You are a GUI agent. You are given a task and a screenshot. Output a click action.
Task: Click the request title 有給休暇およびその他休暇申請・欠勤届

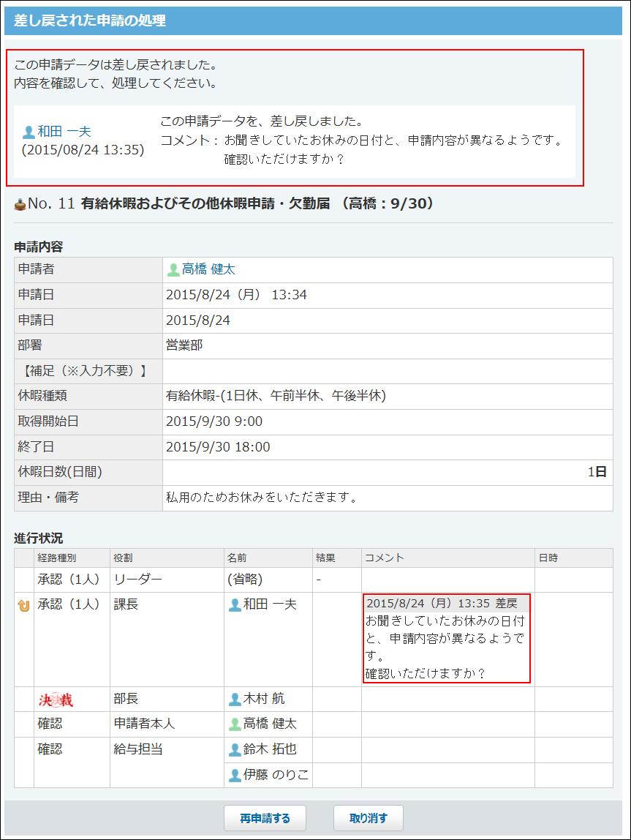tap(205, 203)
